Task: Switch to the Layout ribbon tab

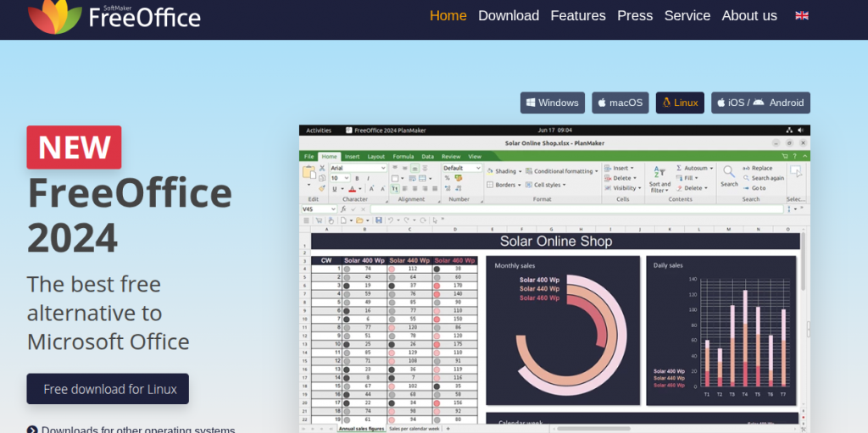Action: [x=376, y=157]
